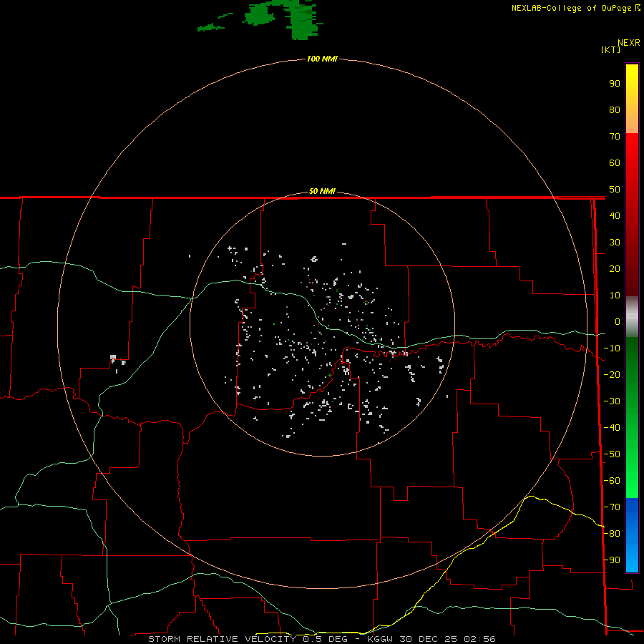644x644 pixels.
Task: Click the 30 value on the velocity scale
Action: point(615,243)
